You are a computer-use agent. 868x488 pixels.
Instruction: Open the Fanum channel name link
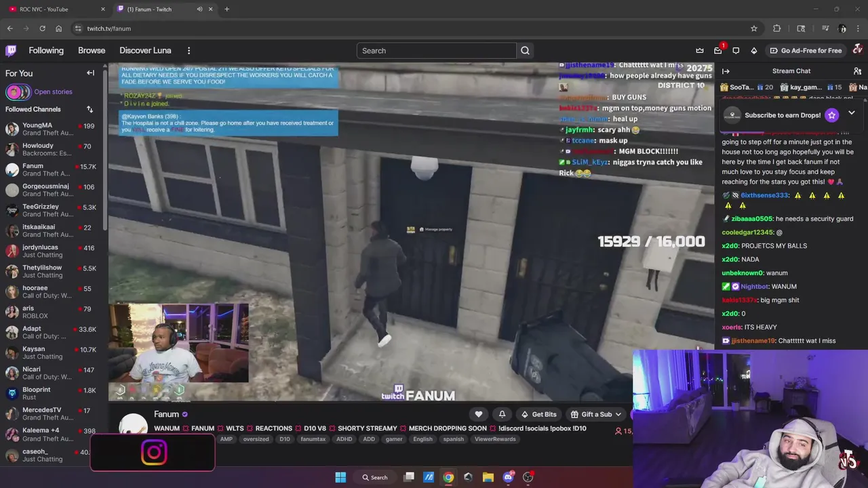click(166, 414)
